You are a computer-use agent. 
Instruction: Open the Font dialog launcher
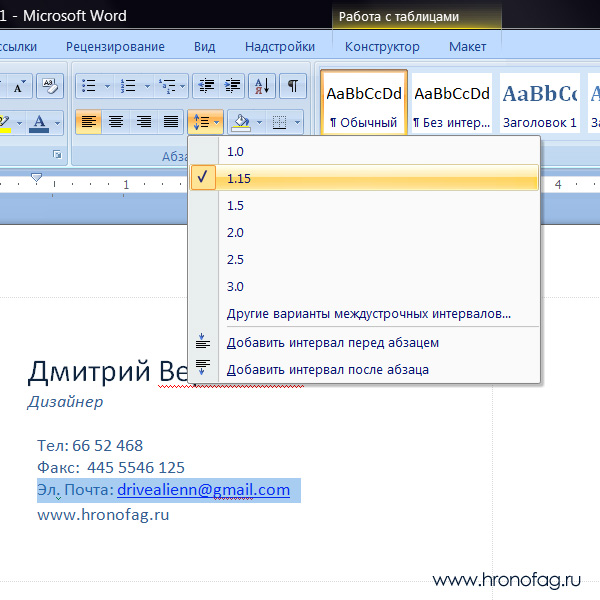coord(57,155)
